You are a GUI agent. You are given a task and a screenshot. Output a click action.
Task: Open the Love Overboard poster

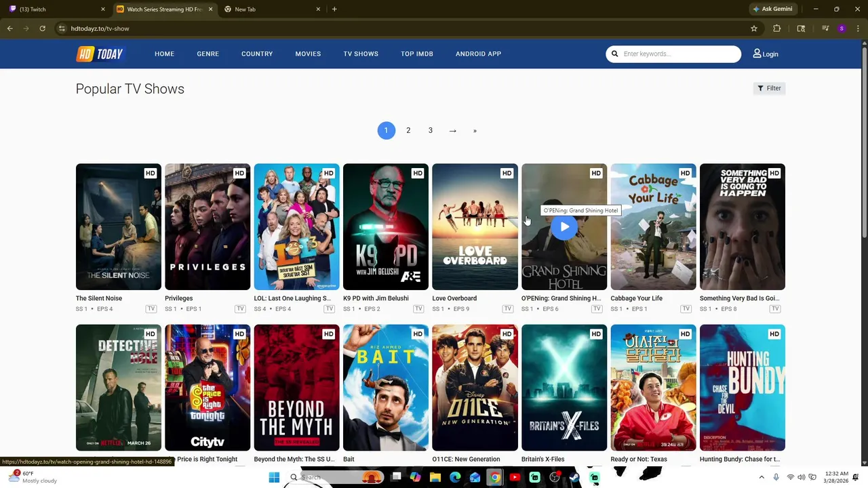[475, 227]
